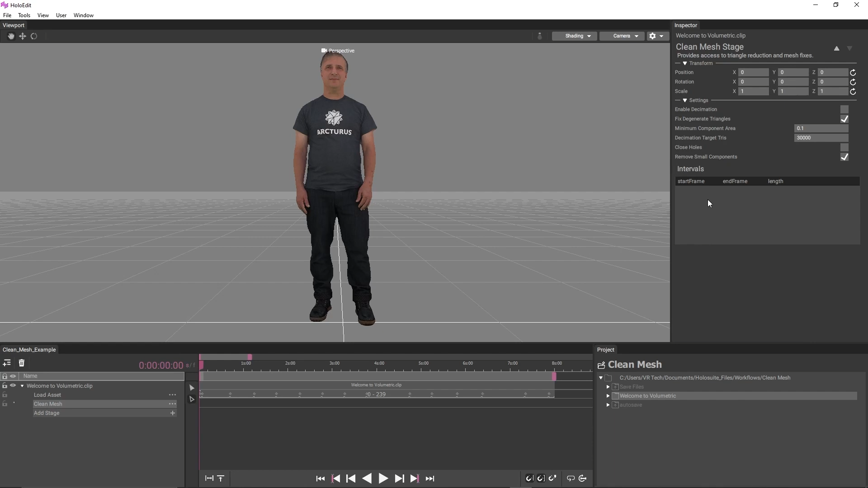Screen dimensions: 868x488
Task: Open Clean Mesh stage options menu
Action: coord(172,404)
